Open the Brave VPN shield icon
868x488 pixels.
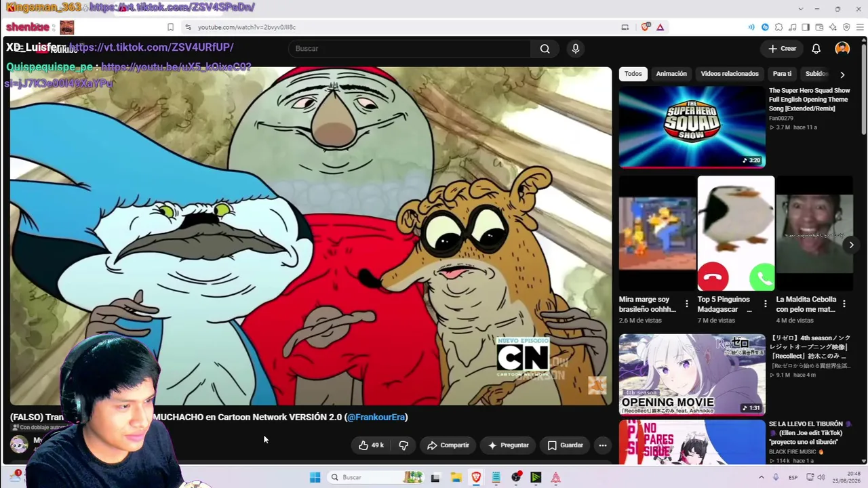[x=846, y=27]
